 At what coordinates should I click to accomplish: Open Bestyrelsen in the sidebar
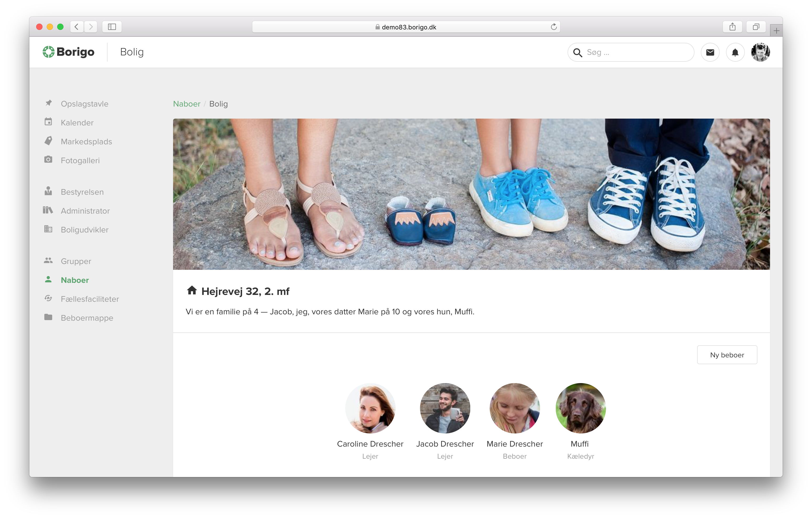coord(82,192)
